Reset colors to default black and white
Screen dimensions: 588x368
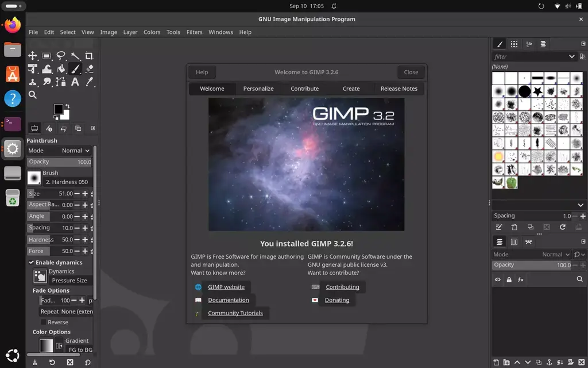56,117
